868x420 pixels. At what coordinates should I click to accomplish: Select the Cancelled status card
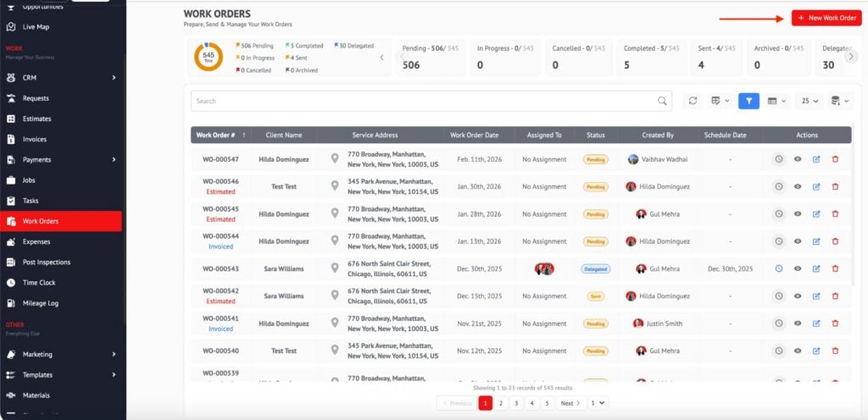[x=579, y=58]
